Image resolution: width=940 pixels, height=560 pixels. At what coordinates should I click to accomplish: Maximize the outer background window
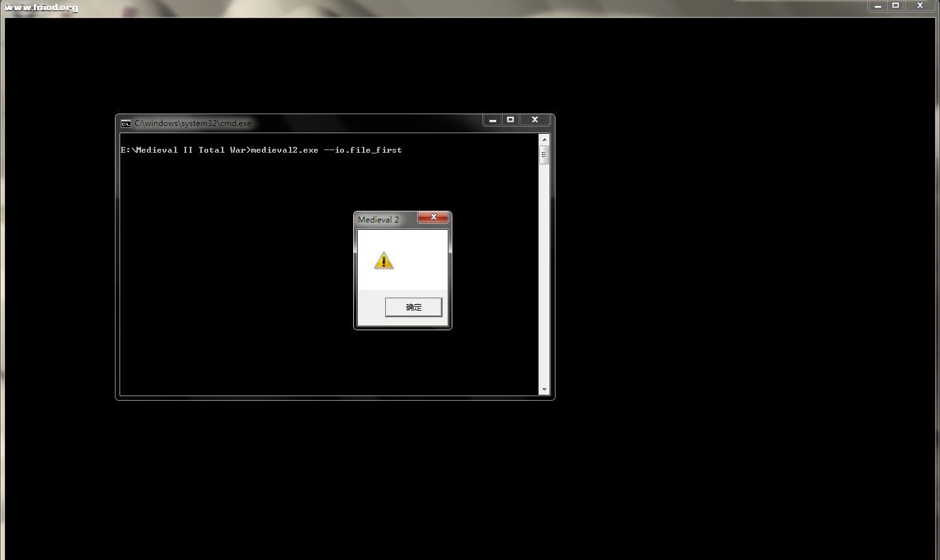tap(896, 6)
